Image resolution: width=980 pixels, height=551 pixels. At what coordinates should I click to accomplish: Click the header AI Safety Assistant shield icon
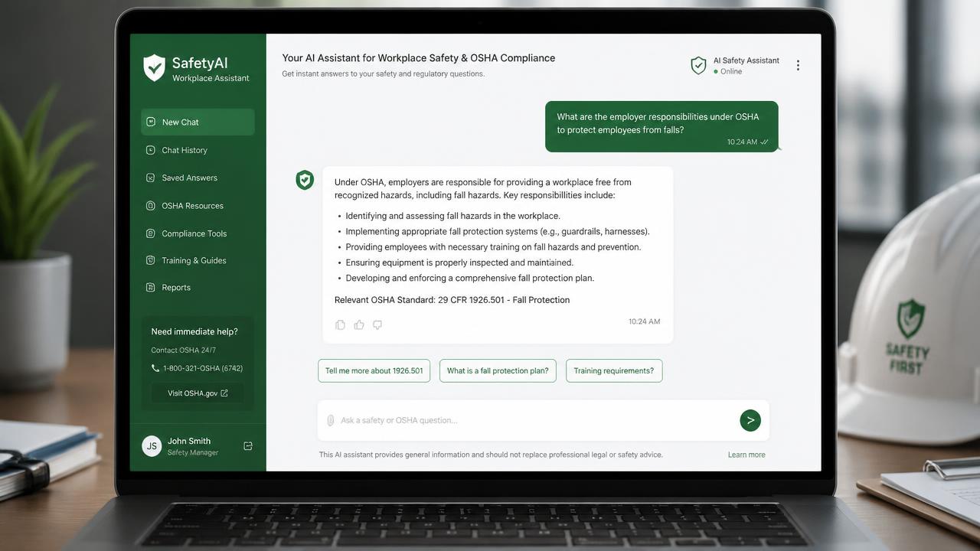(698, 66)
